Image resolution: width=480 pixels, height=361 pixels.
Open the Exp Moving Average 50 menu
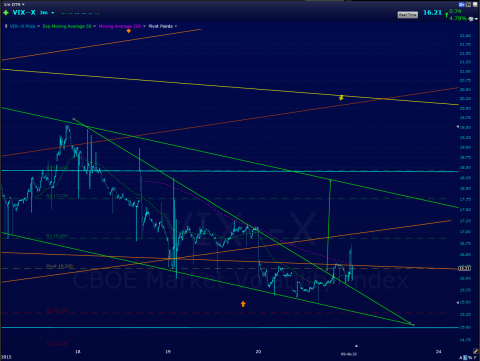pos(69,26)
